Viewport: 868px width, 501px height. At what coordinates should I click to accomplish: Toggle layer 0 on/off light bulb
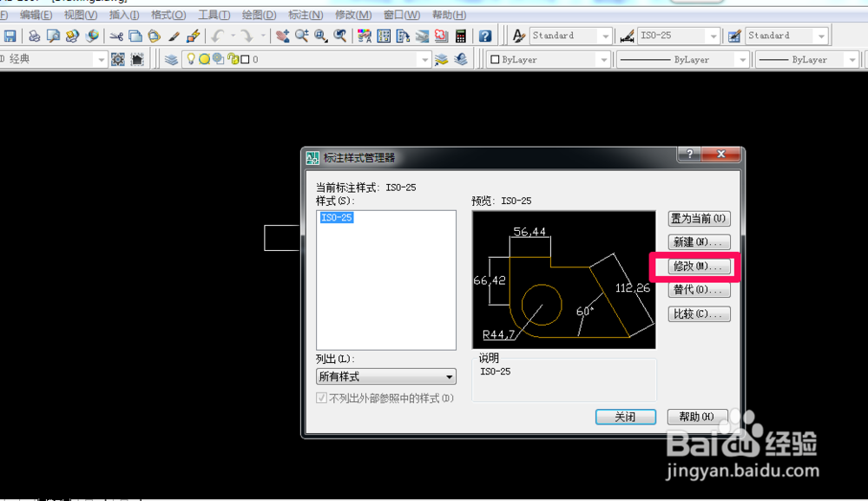[191, 59]
